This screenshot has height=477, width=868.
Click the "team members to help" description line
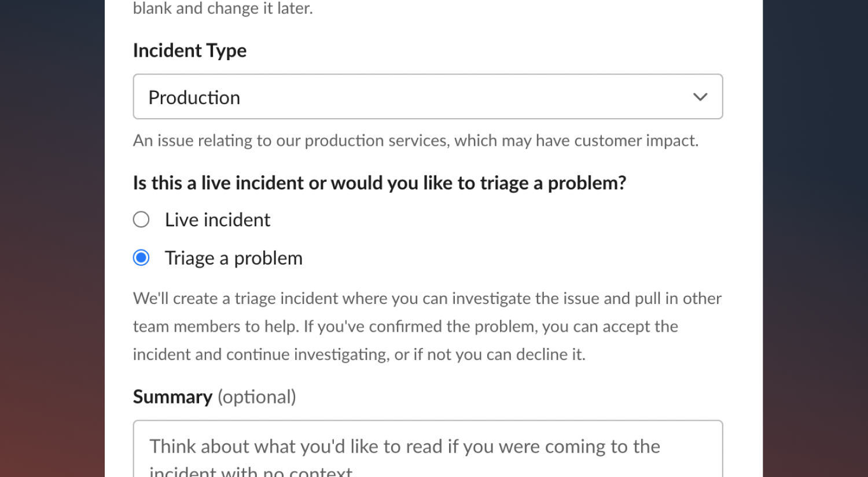click(405, 326)
